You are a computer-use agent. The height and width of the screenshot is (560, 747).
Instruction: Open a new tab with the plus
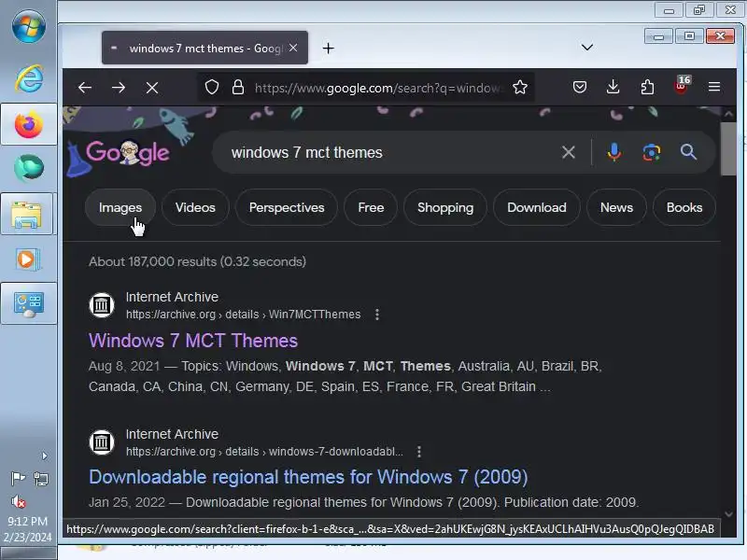coord(329,49)
